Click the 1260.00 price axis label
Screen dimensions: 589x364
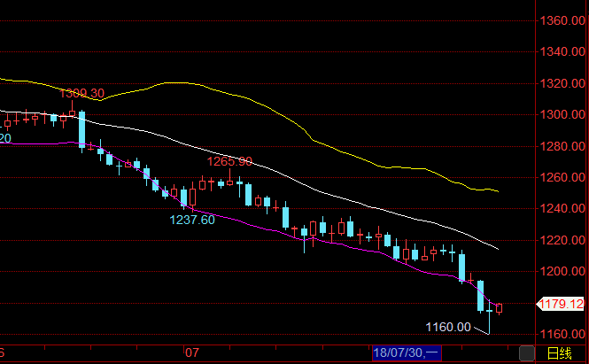562,177
